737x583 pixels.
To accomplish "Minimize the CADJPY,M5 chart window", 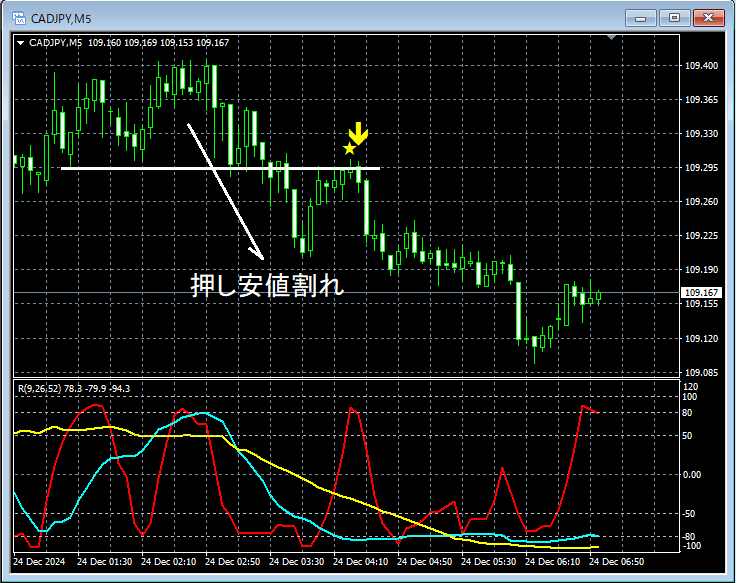I will [640, 18].
